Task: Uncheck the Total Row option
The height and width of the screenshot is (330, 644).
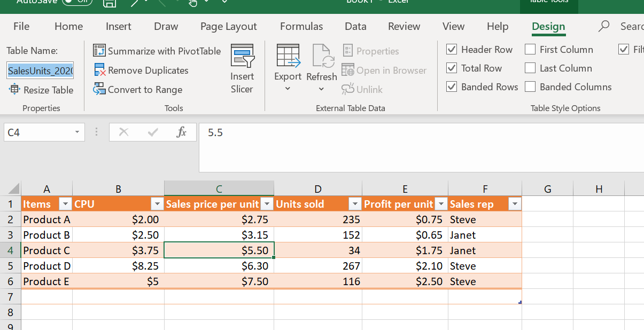Action: [452, 68]
